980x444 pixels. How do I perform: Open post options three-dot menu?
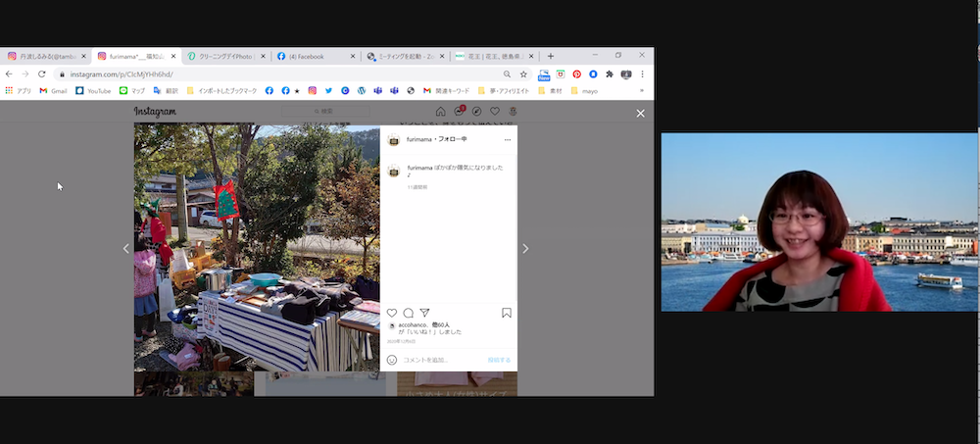point(507,140)
